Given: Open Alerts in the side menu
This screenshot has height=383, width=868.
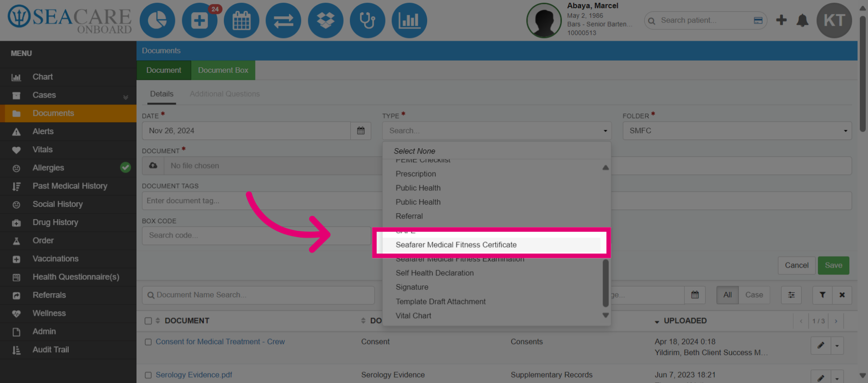Looking at the screenshot, I should pos(68,131).
